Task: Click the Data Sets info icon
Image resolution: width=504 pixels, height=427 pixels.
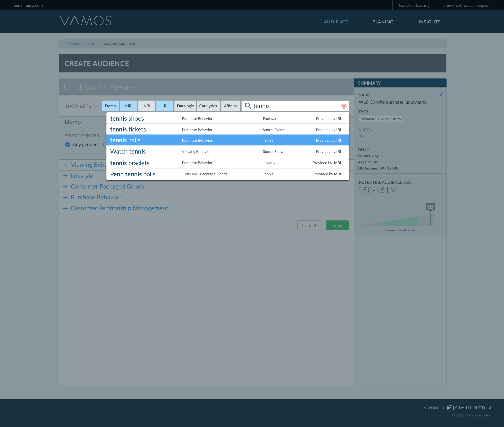Action: click(96, 106)
